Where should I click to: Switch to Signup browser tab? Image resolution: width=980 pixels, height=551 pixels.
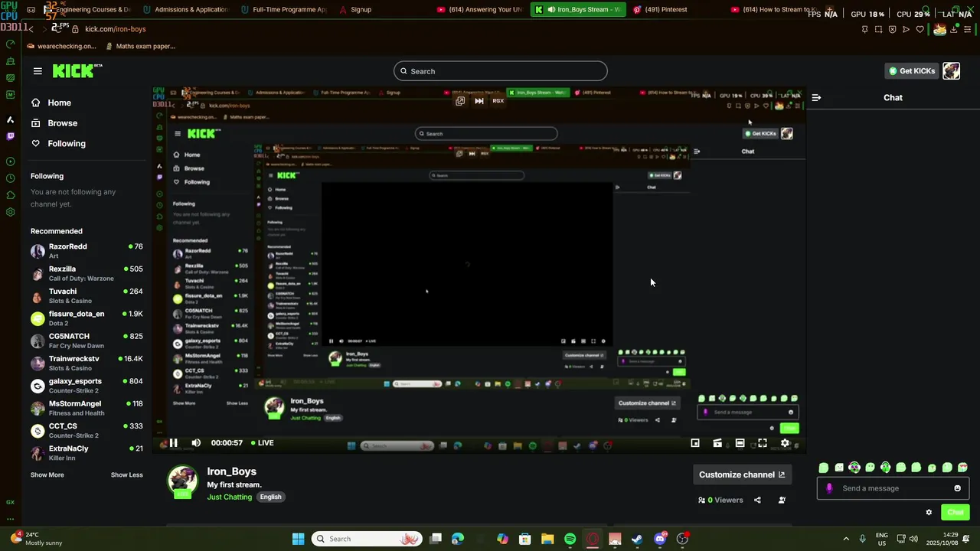(x=356, y=9)
